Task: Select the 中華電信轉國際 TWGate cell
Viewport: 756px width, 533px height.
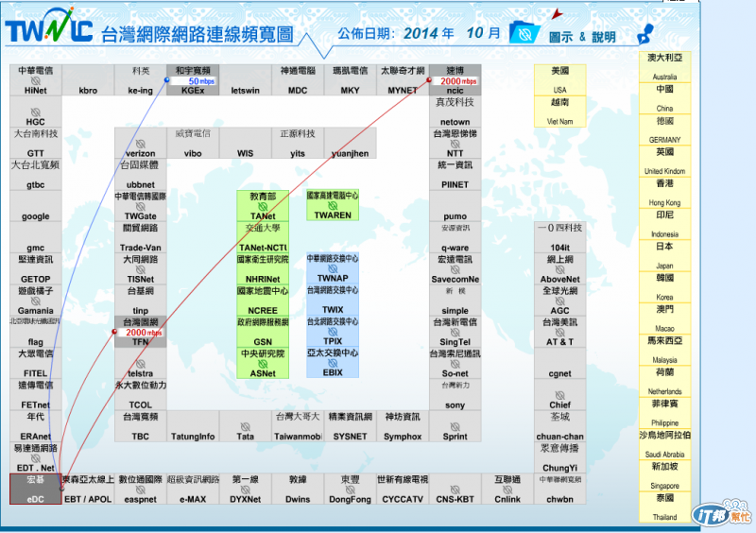Action: [x=141, y=206]
